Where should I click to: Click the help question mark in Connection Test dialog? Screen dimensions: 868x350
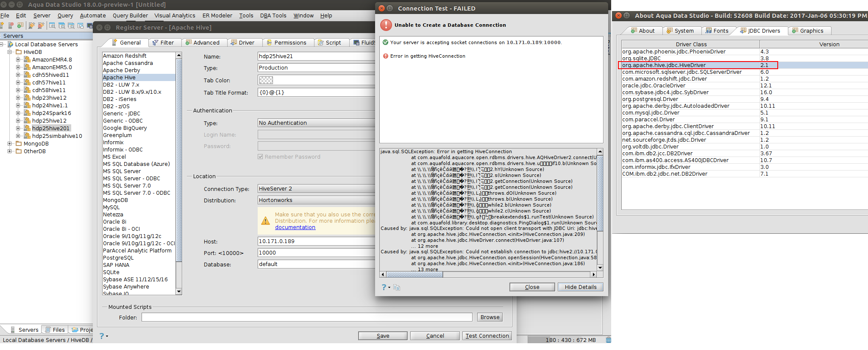click(384, 287)
